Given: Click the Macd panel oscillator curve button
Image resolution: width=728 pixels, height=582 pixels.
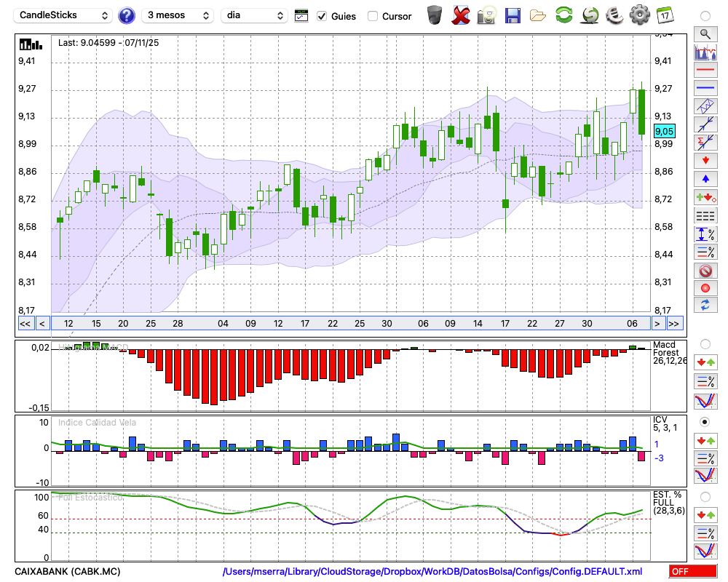Looking at the screenshot, I should (705, 401).
